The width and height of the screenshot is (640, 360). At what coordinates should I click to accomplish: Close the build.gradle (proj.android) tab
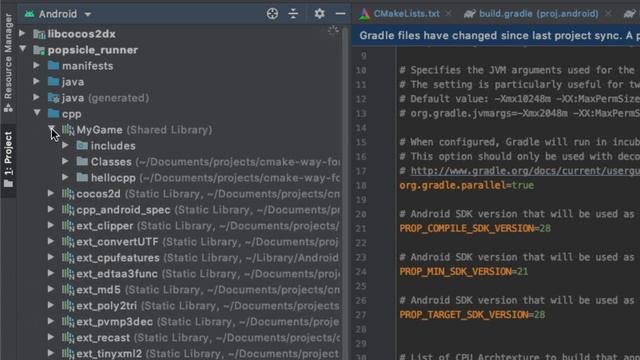pyautogui.click(x=608, y=14)
